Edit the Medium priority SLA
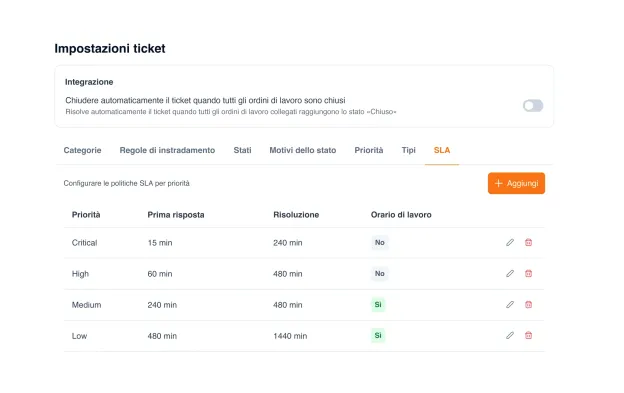Viewport: 624px width, 393px height. tap(510, 304)
